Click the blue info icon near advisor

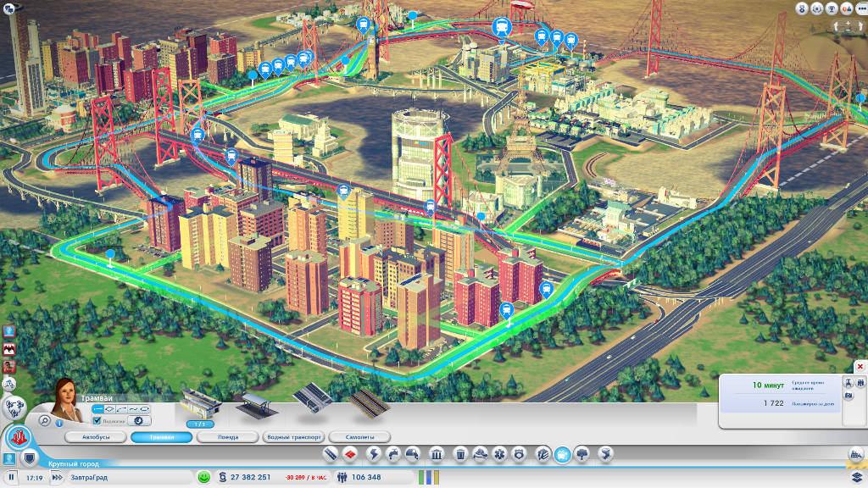(x=58, y=424)
